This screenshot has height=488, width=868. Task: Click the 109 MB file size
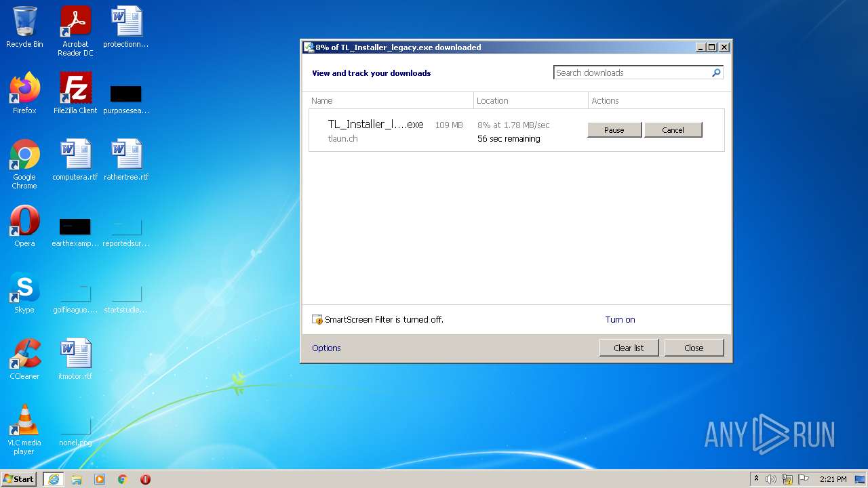pyautogui.click(x=449, y=125)
